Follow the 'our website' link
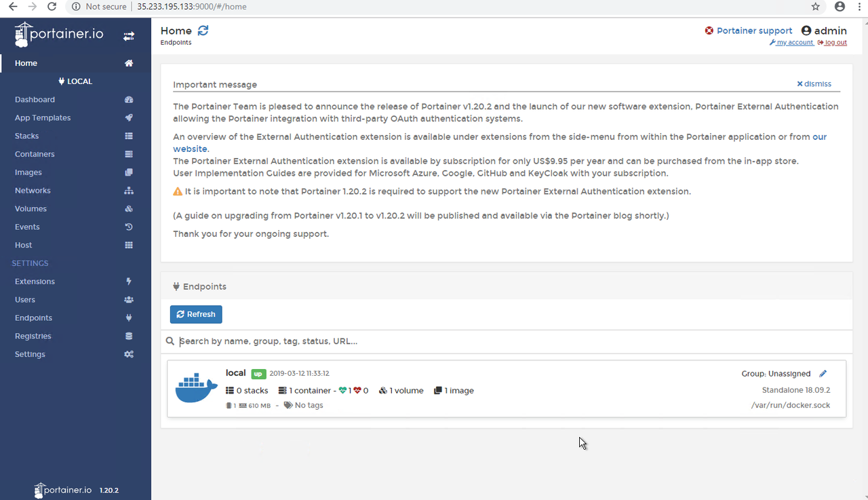 (x=820, y=136)
